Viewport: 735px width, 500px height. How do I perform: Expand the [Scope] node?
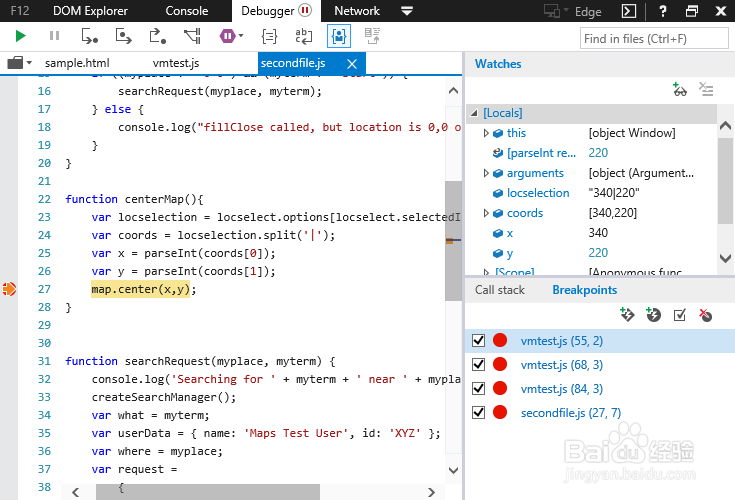[486, 272]
